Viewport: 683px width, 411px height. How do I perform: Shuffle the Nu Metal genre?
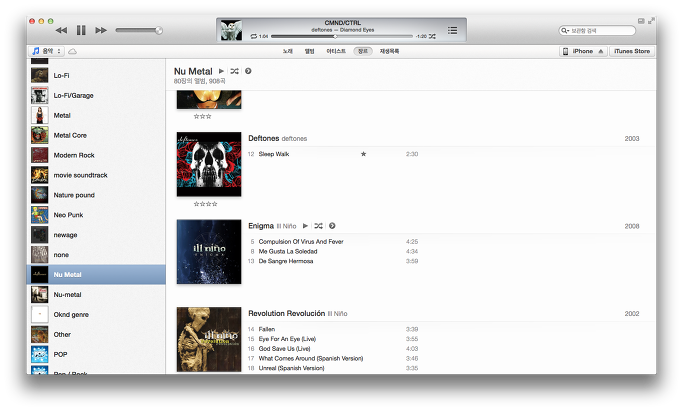(x=234, y=71)
